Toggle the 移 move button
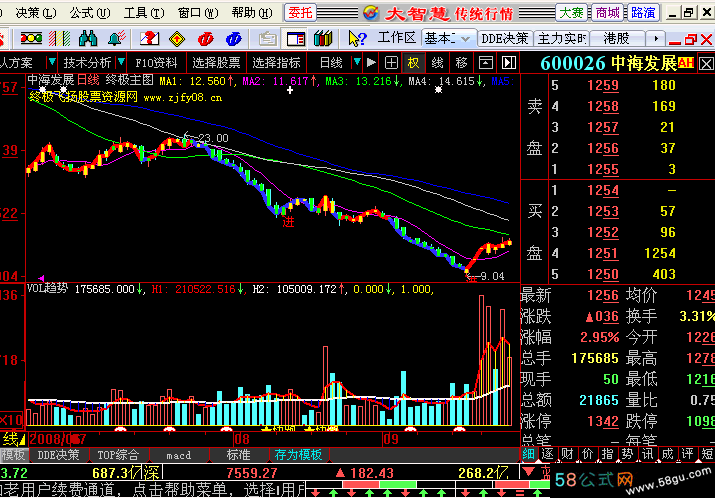 point(461,62)
